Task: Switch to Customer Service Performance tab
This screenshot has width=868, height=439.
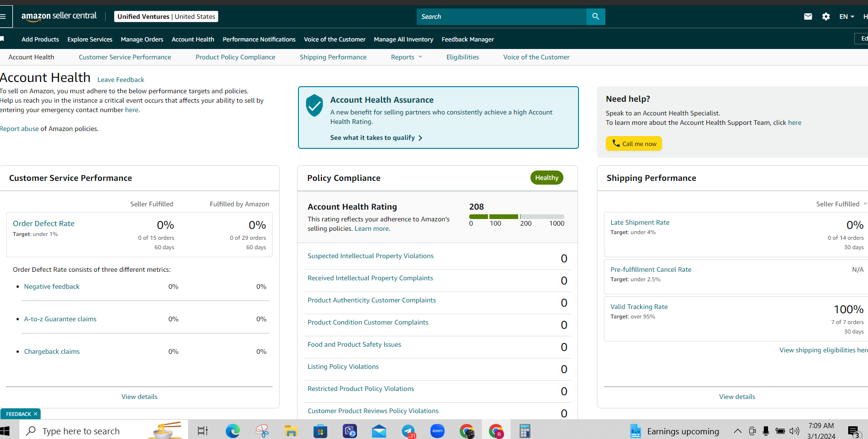Action: (125, 57)
